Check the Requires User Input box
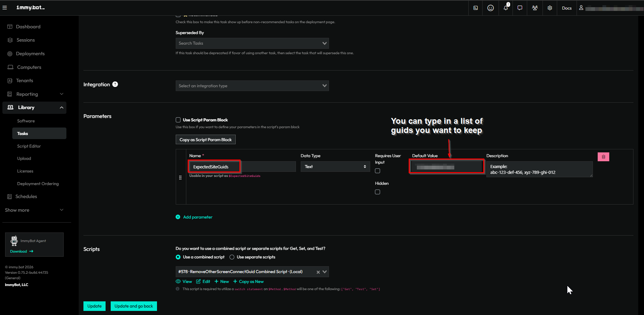The height and width of the screenshot is (315, 644). pos(377,171)
